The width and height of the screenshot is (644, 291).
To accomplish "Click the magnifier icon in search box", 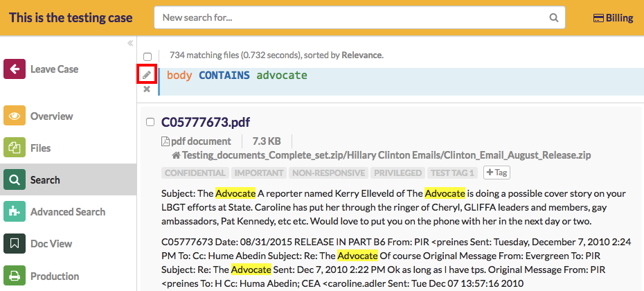I will pos(553,18).
